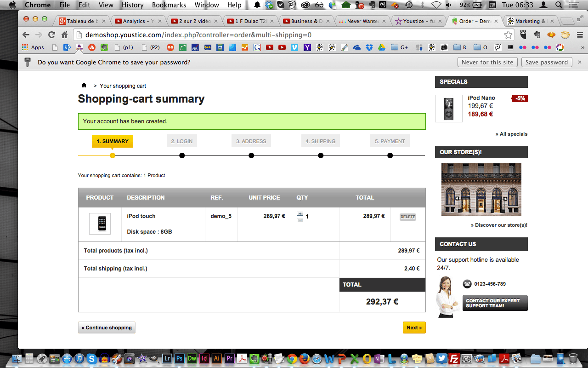
Task: Click the Google Drive bookmark icon
Action: click(382, 47)
